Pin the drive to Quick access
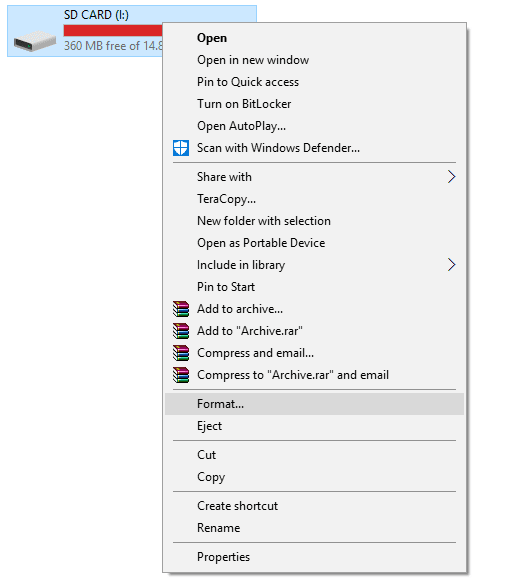 coord(314,82)
